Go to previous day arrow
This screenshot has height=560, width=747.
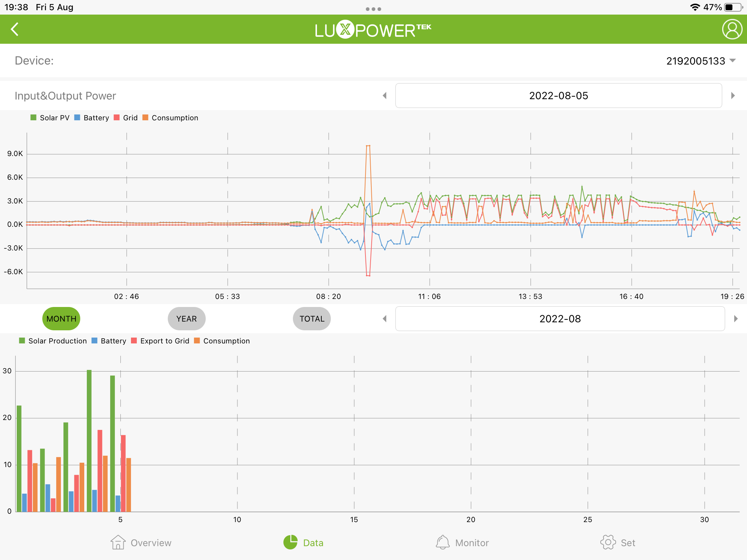[x=384, y=96]
